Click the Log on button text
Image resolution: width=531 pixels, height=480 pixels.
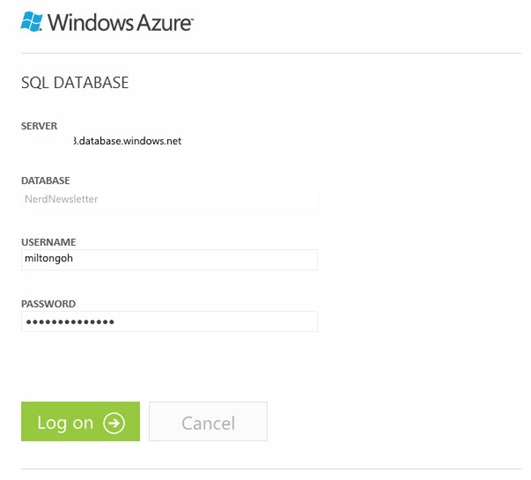[x=65, y=423]
